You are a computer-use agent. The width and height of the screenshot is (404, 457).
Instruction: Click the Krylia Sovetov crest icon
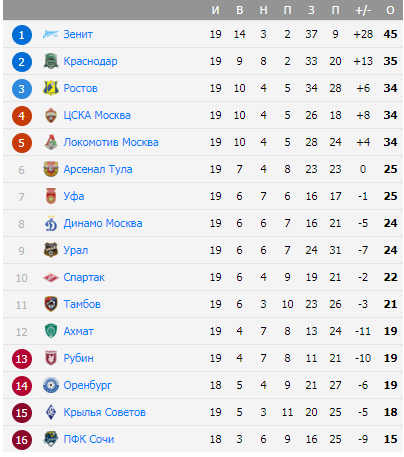pos(51,412)
